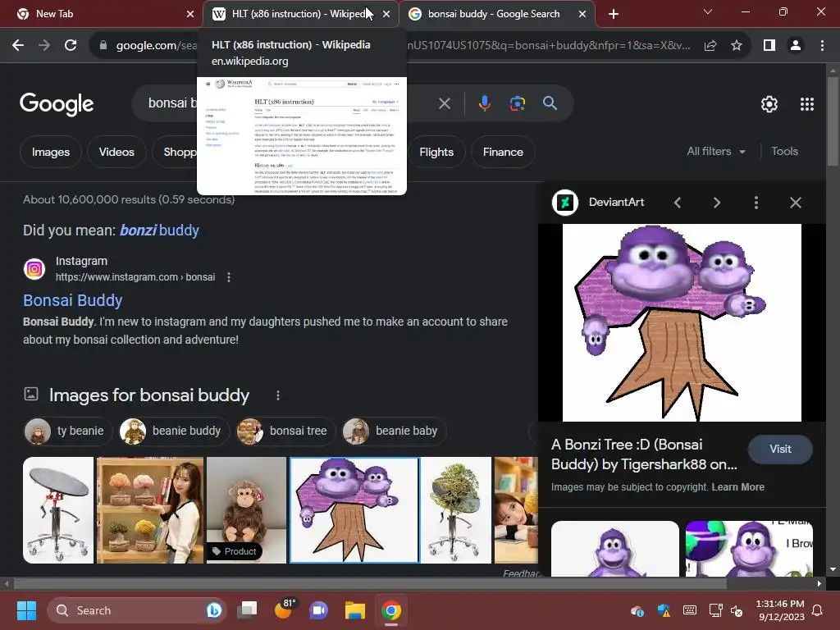Viewport: 840px width, 630px height.
Task: Open the bonsai tree on stand thumbnail
Action: pos(456,510)
